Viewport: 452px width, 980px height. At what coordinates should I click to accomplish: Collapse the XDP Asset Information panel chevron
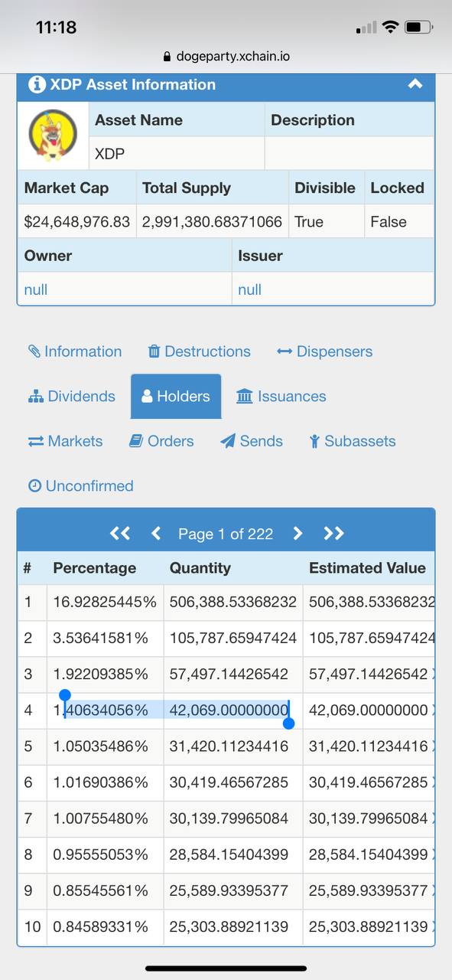415,84
